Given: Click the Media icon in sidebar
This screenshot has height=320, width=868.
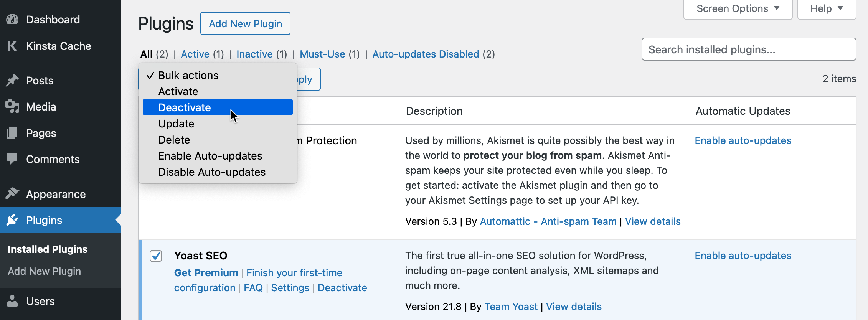Looking at the screenshot, I should pos(12,107).
